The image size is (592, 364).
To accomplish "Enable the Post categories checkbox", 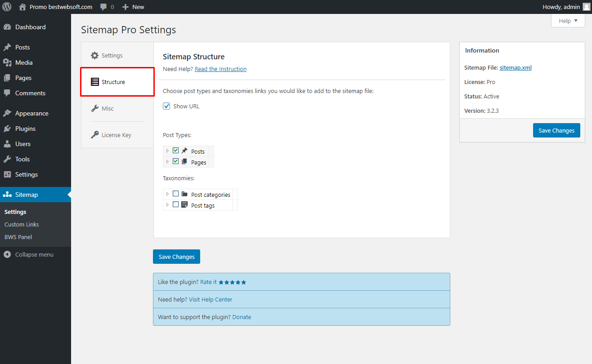I will [x=176, y=194].
